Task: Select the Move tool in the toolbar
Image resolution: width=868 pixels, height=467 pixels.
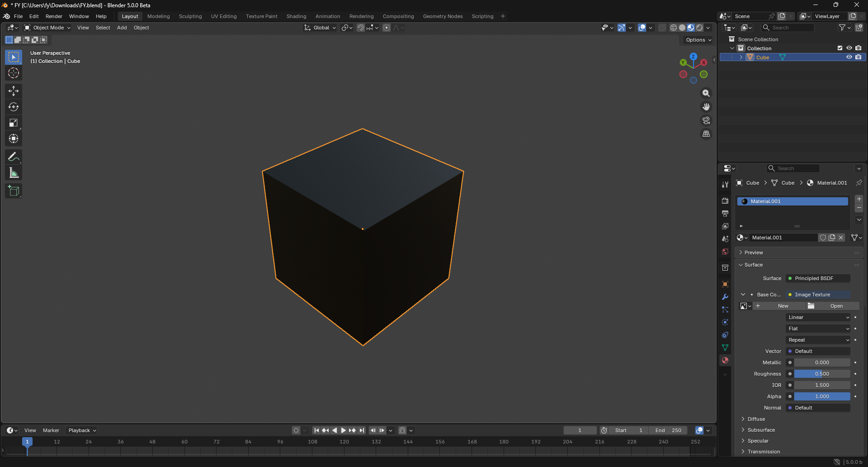Action: [x=14, y=91]
